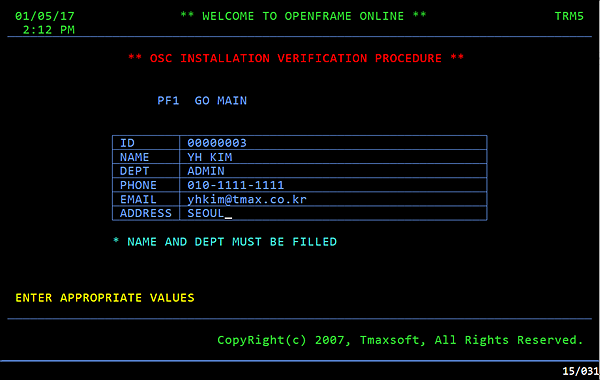Click PHONE field value 010-1111-1111
The image size is (600, 380).
tap(333, 185)
